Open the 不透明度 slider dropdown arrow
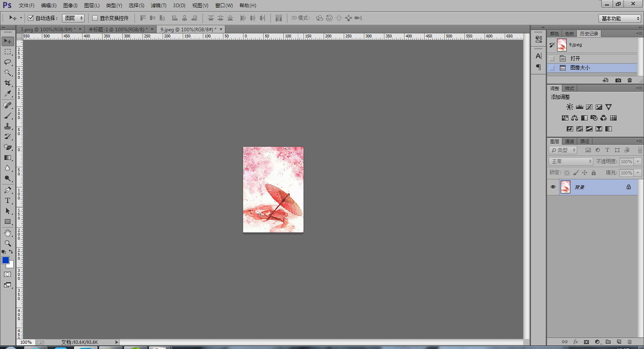 click(638, 161)
